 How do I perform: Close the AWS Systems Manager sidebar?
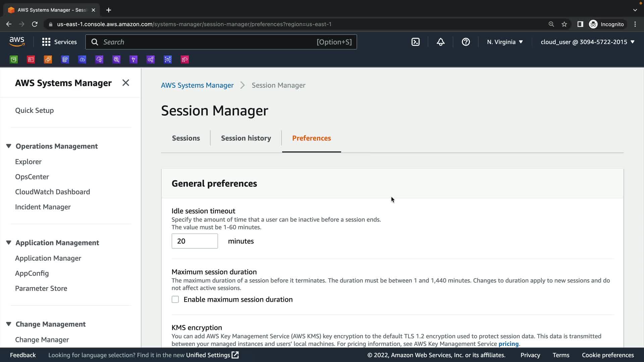pyautogui.click(x=126, y=83)
